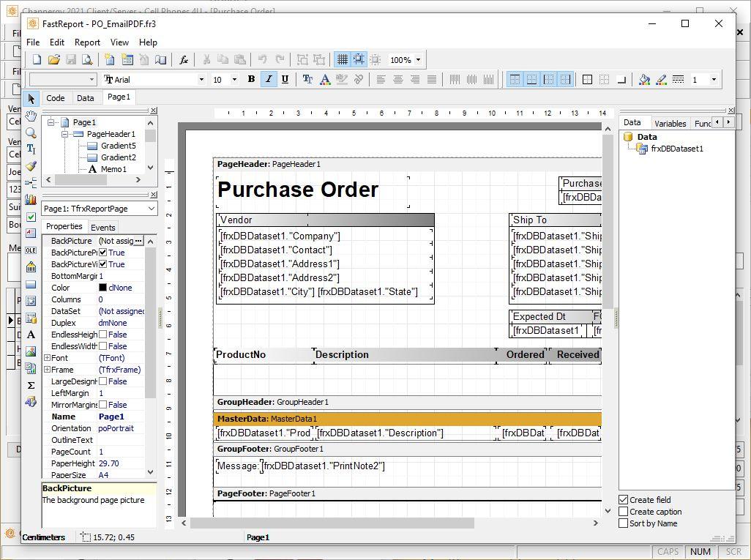This screenshot has height=560, width=751.
Task: Expand the Frame property
Action: point(47,370)
